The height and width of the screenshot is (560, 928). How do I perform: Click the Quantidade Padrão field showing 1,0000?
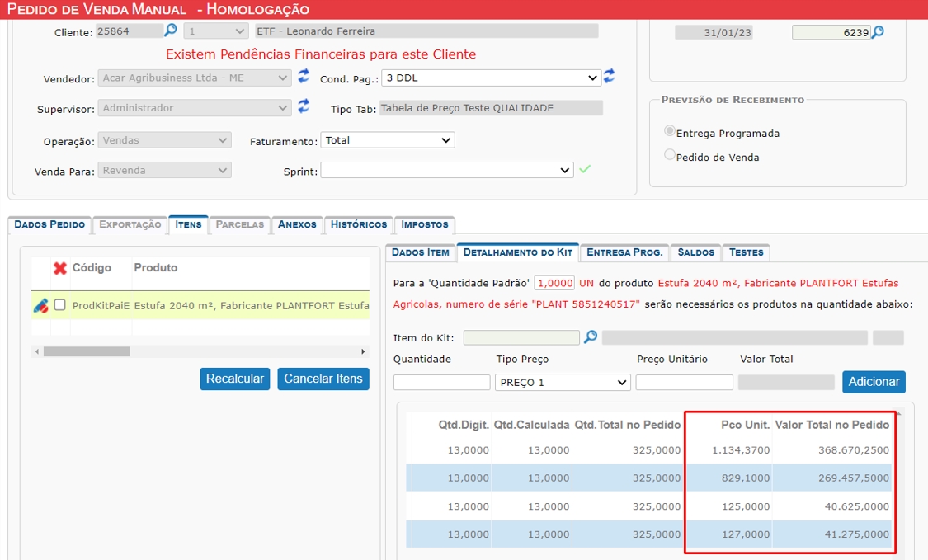(554, 283)
